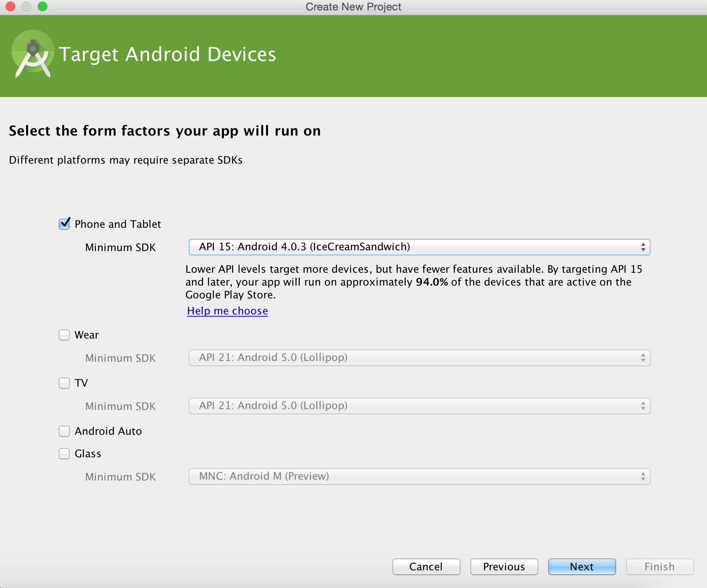
Task: Close the Create New Project window
Action: 10,6
